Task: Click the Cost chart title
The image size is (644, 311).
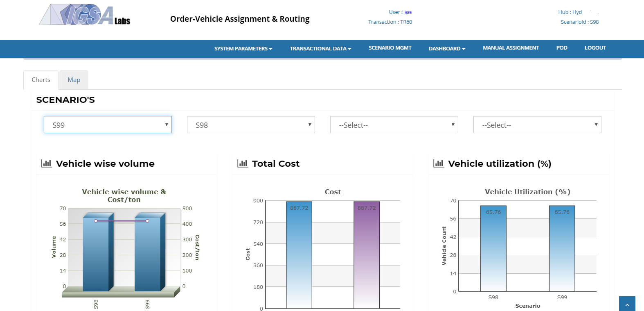Action: [333, 192]
